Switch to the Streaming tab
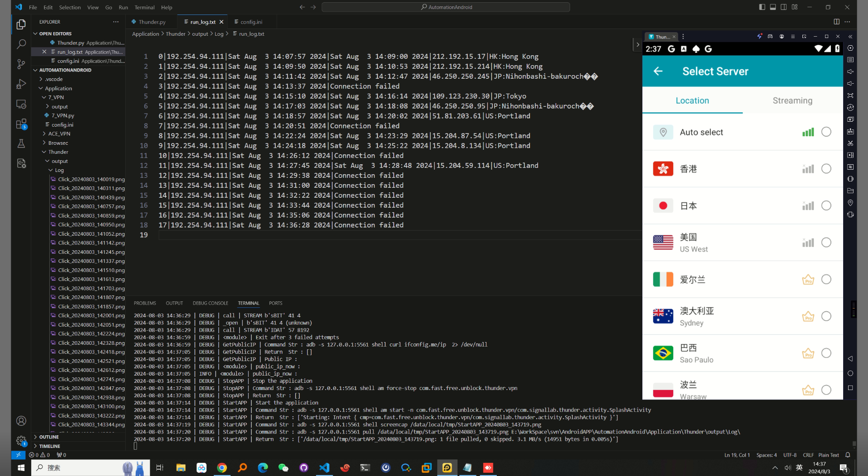Screen dimensions: 868x476 pos(792,100)
